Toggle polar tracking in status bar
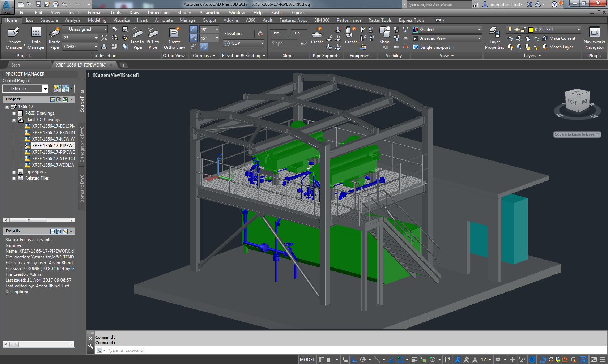 pyautogui.click(x=363, y=360)
